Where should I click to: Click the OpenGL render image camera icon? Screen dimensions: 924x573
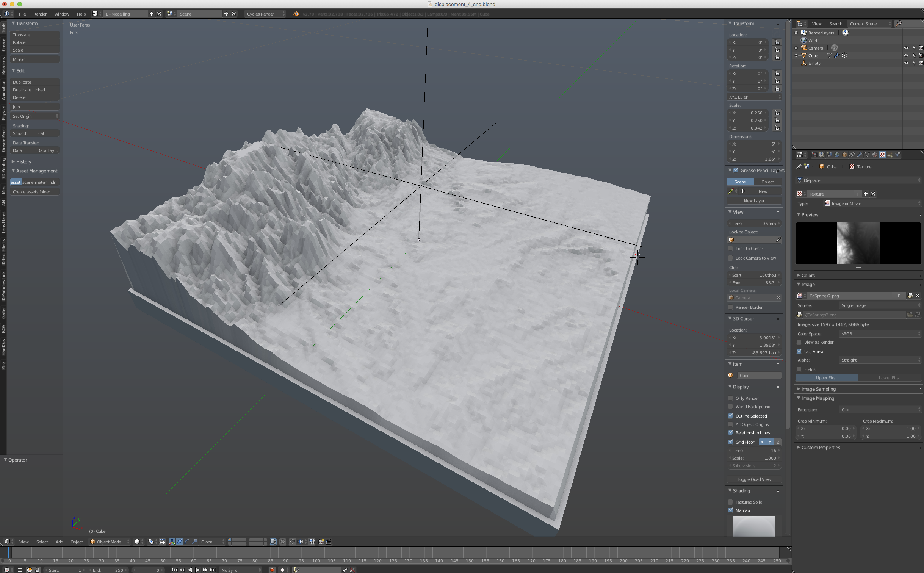point(321,542)
